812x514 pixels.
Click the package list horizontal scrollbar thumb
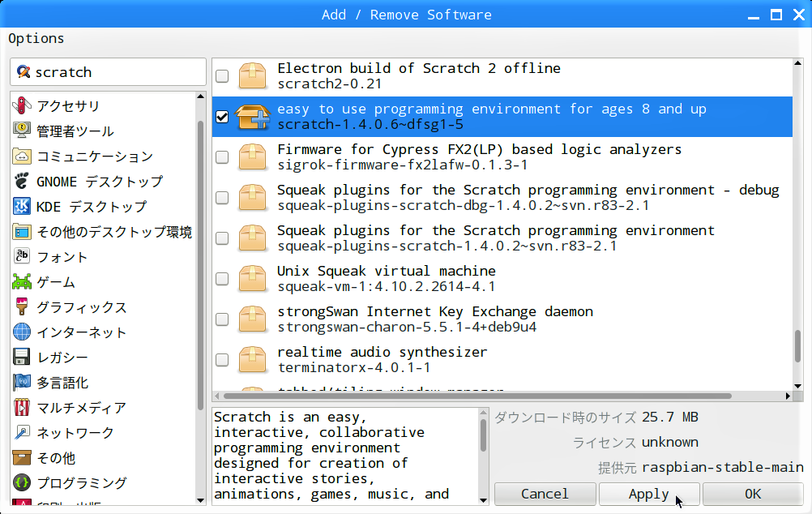[477, 396]
